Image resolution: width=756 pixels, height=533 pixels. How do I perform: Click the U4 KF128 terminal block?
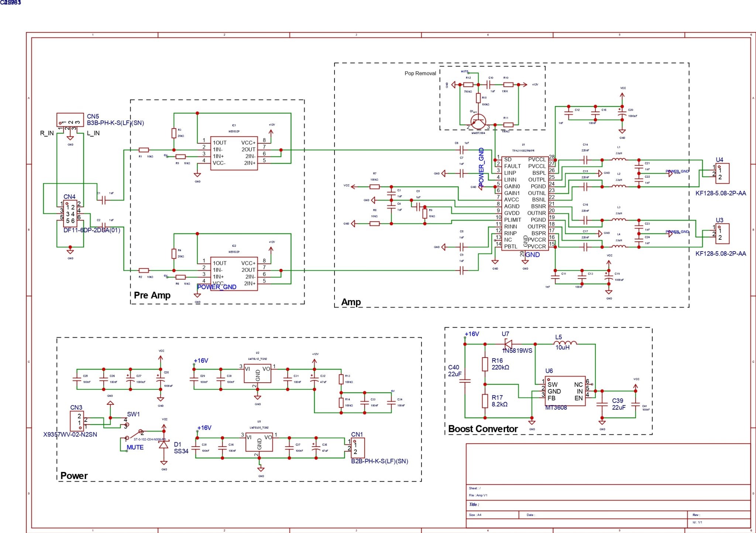[x=722, y=174]
